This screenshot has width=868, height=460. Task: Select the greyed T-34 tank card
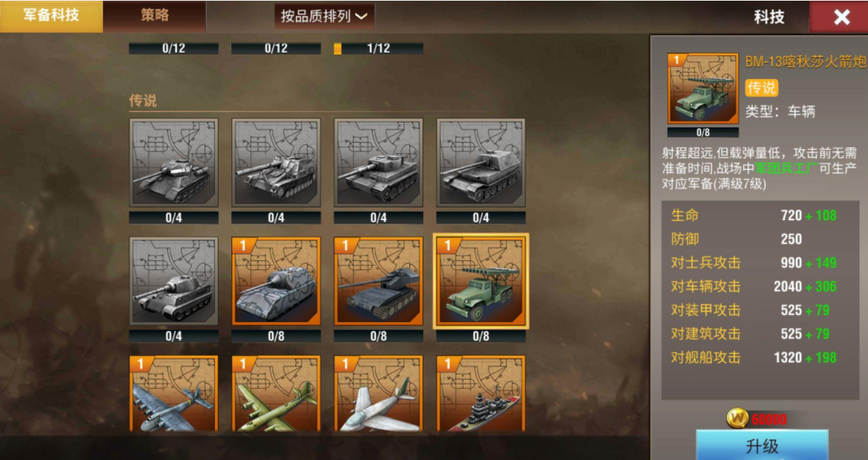174,163
